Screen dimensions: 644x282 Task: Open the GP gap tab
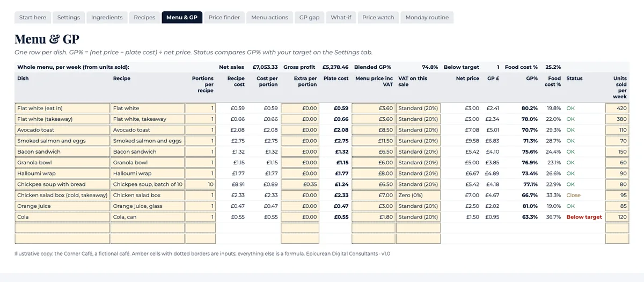(x=310, y=18)
